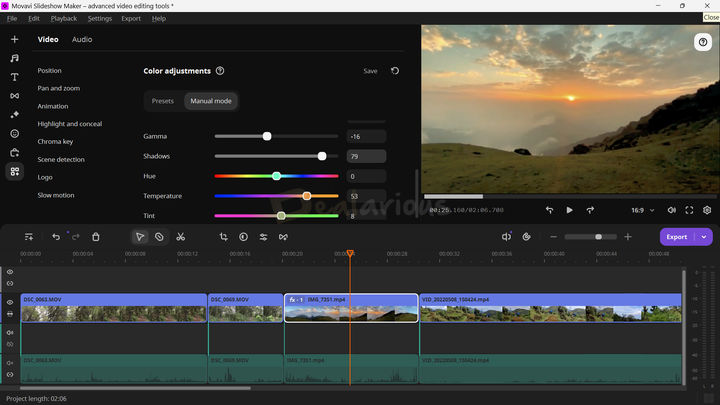Open the 16:9 aspect ratio dropdown

(x=642, y=210)
